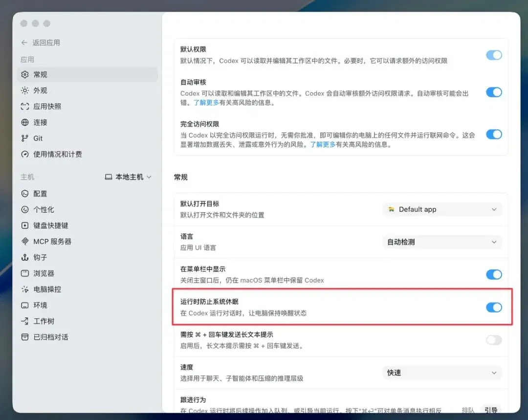Click the icon beside 个性化
This screenshot has width=528, height=420.
coord(25,209)
